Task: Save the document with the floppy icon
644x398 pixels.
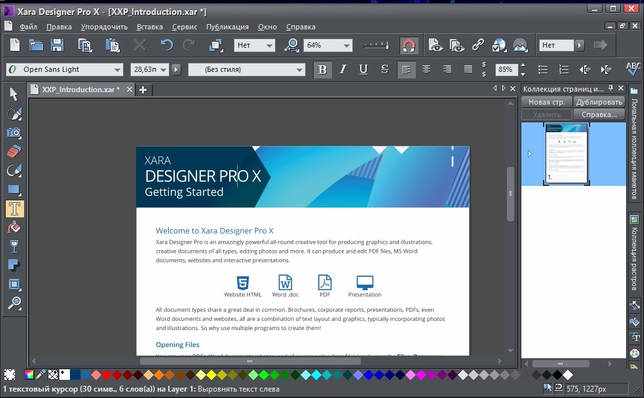Action: 57,45
